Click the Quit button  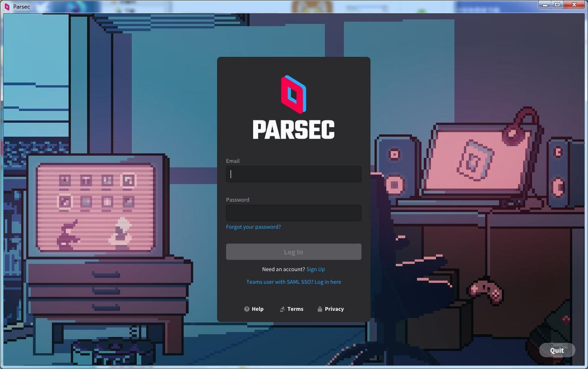(x=557, y=350)
